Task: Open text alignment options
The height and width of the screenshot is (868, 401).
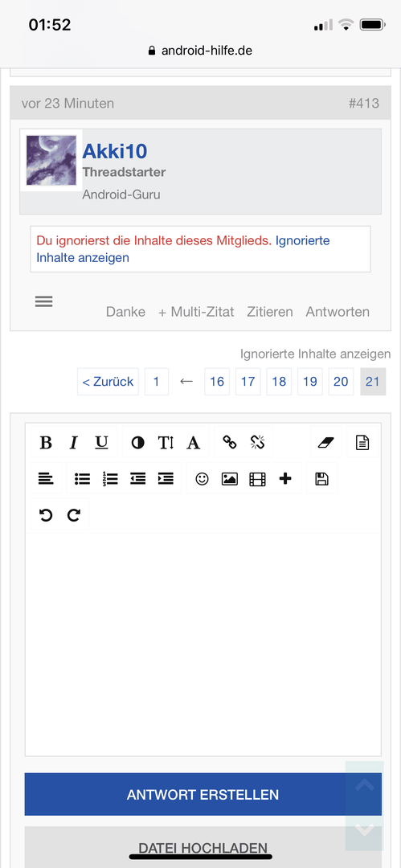Action: click(x=46, y=478)
